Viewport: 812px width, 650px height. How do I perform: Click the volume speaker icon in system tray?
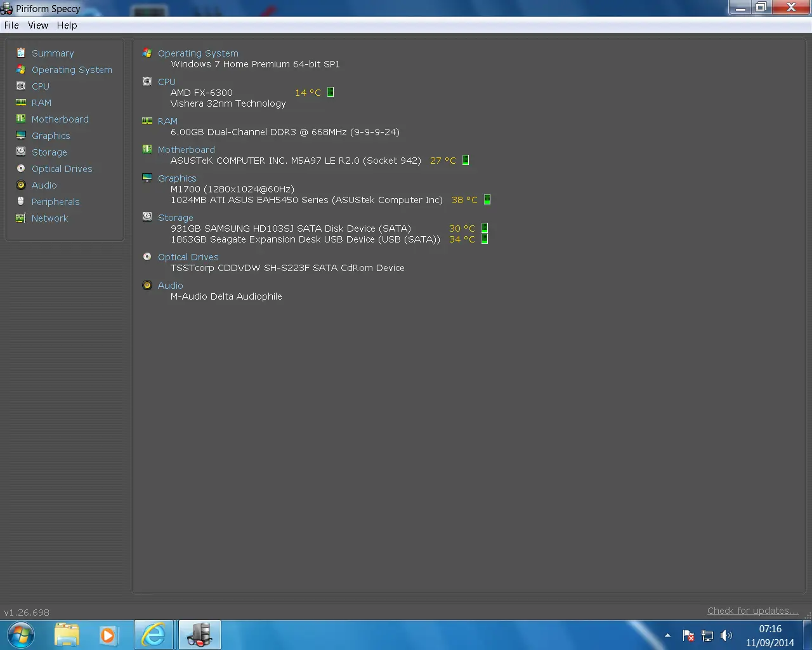click(726, 635)
